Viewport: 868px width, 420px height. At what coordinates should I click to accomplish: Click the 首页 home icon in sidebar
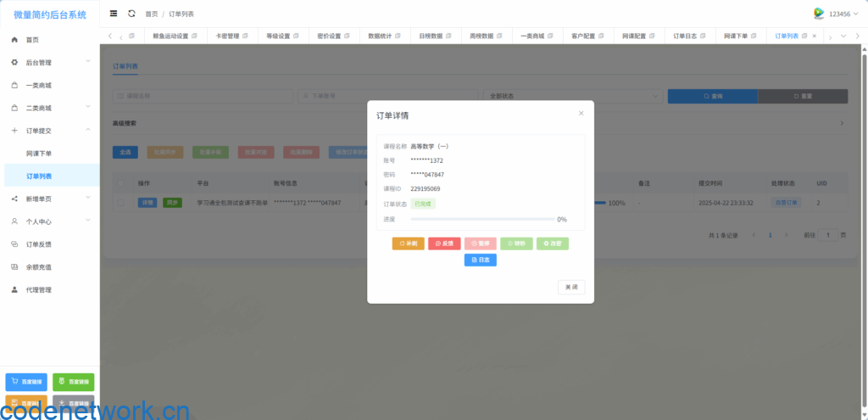14,40
